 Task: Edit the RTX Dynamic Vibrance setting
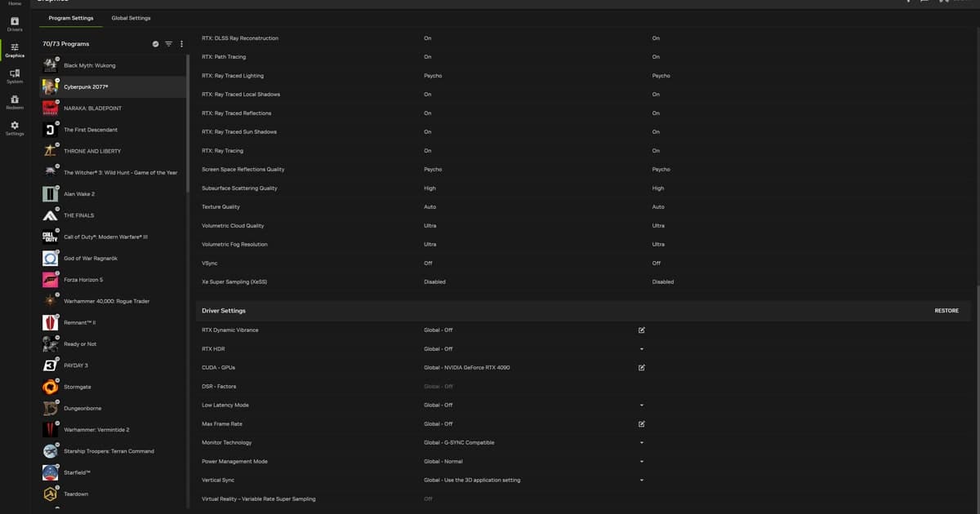click(x=642, y=330)
